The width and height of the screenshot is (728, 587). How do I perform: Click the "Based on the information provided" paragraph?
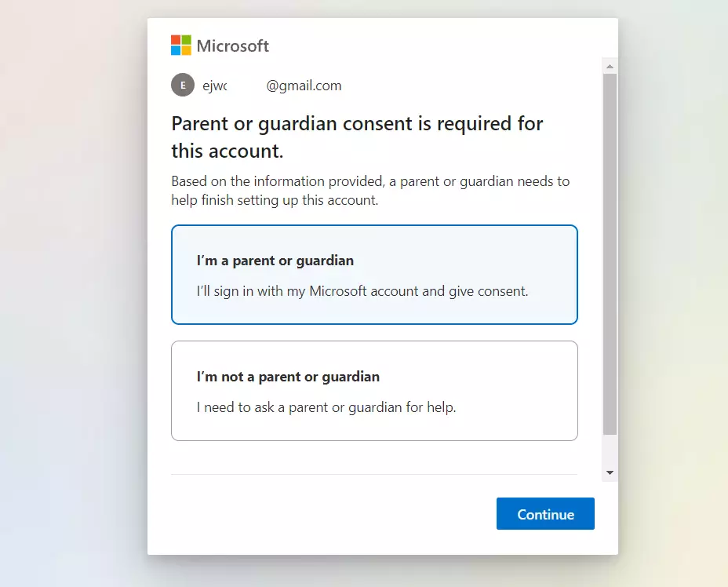370,191
